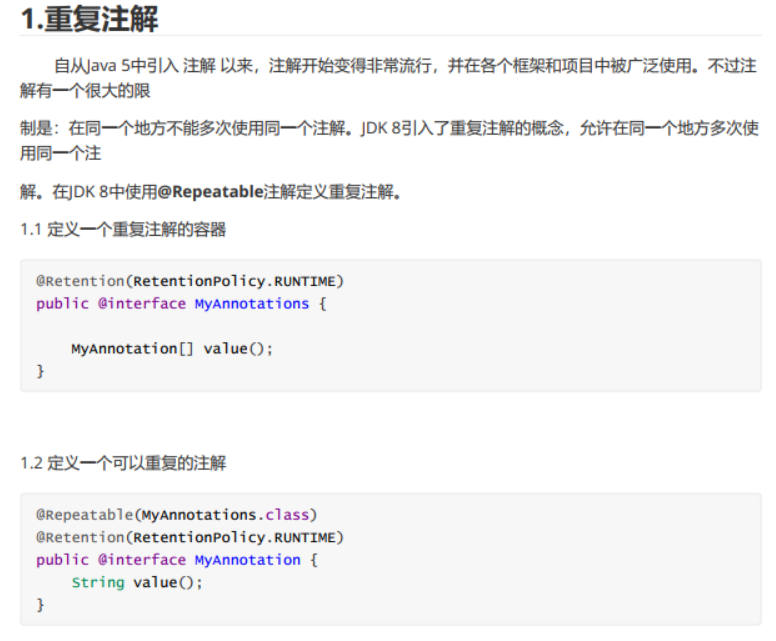
Task: Click the closing brace of the second code block
Action: click(x=41, y=605)
